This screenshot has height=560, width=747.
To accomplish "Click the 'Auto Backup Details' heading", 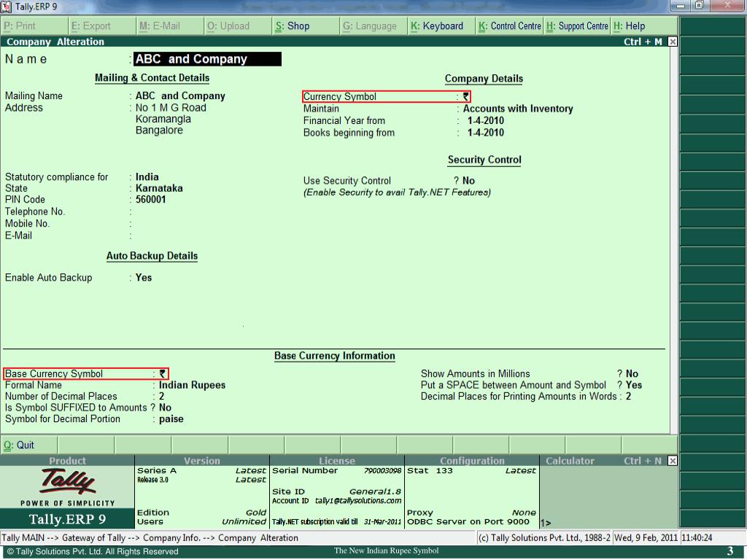I will (152, 256).
